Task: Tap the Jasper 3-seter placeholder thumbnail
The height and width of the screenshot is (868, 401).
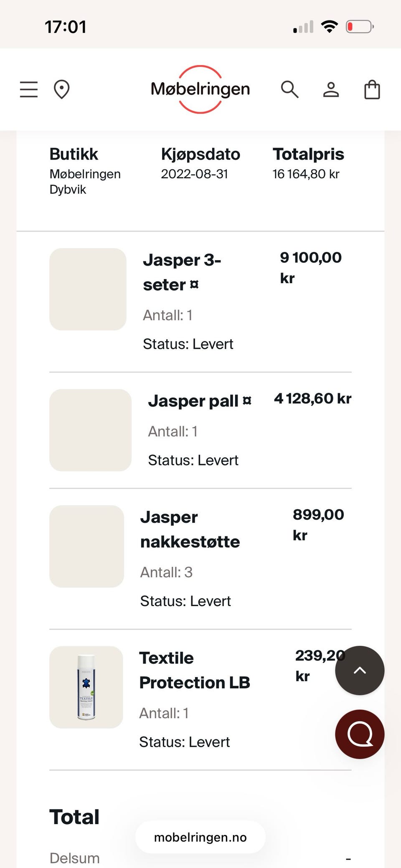Action: click(x=88, y=289)
